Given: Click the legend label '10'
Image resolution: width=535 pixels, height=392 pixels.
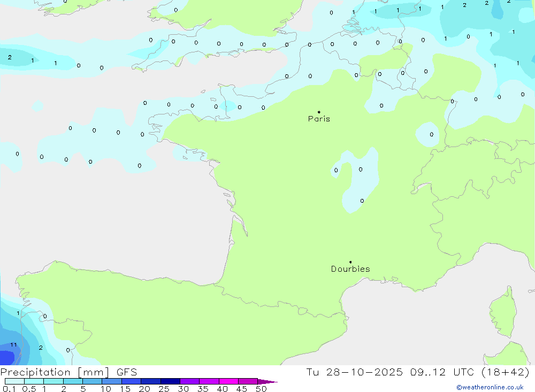Looking at the screenshot, I should click(106, 389).
